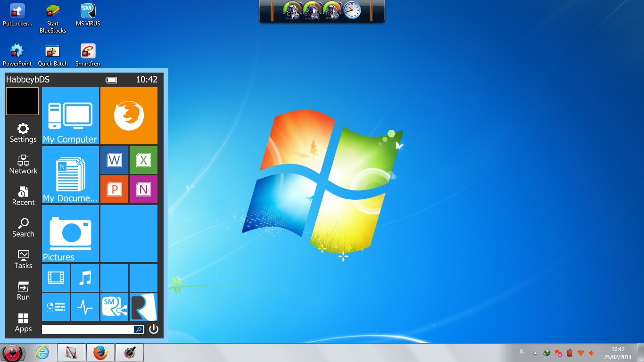Image resolution: width=644 pixels, height=362 pixels.
Task: Click the C: drive gauge in gadget
Action: pos(312,11)
